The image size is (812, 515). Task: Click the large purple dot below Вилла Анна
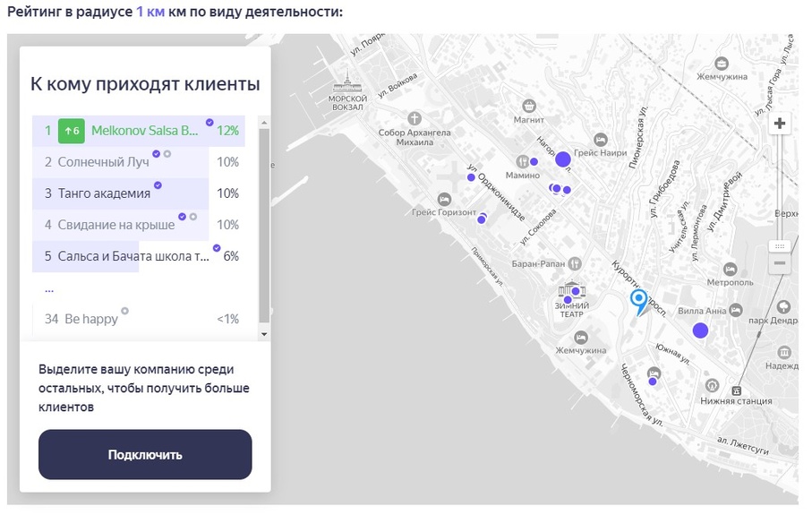(700, 330)
